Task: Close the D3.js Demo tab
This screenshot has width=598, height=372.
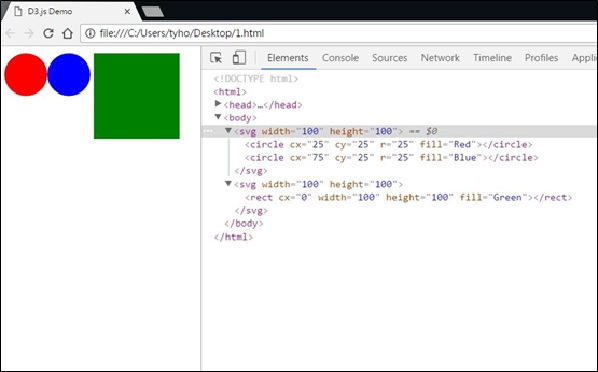Action: (x=127, y=11)
